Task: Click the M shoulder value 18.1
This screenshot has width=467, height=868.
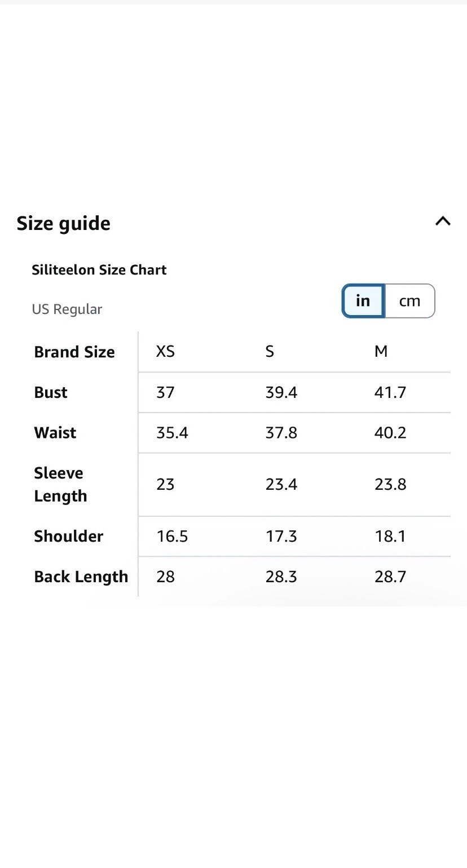Action: [390, 536]
